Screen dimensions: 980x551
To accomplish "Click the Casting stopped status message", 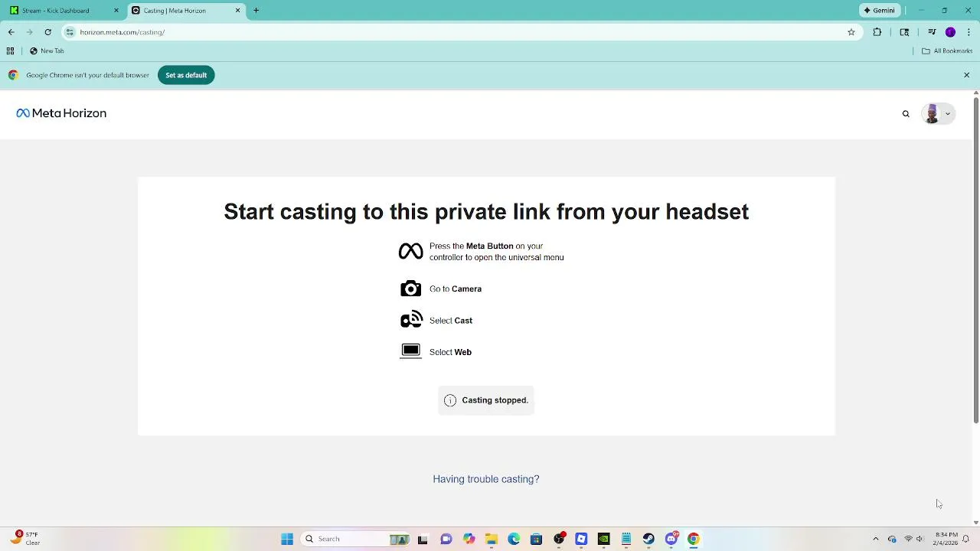I will [486, 400].
